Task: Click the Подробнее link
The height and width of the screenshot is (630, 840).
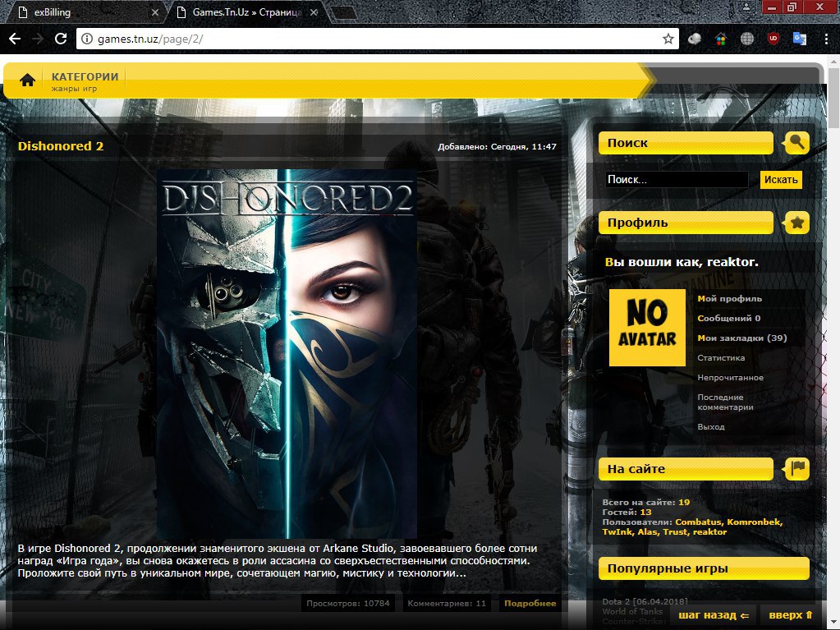Action: tap(530, 603)
